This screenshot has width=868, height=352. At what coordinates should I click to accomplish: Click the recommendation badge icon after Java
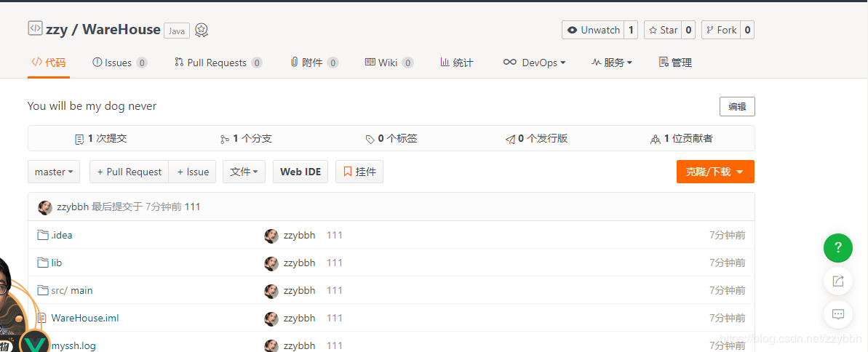(202, 30)
